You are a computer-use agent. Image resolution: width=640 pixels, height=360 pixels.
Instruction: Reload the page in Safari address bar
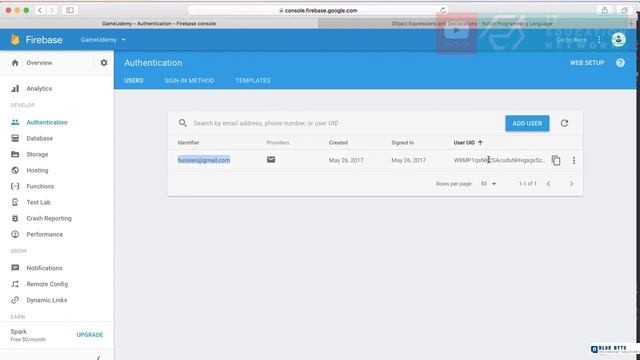(443, 10)
